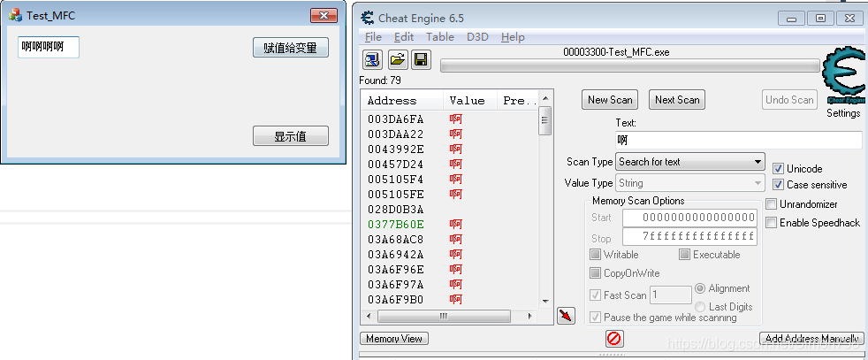The width and height of the screenshot is (868, 360).
Task: Click the Next Scan button
Action: coord(677,100)
